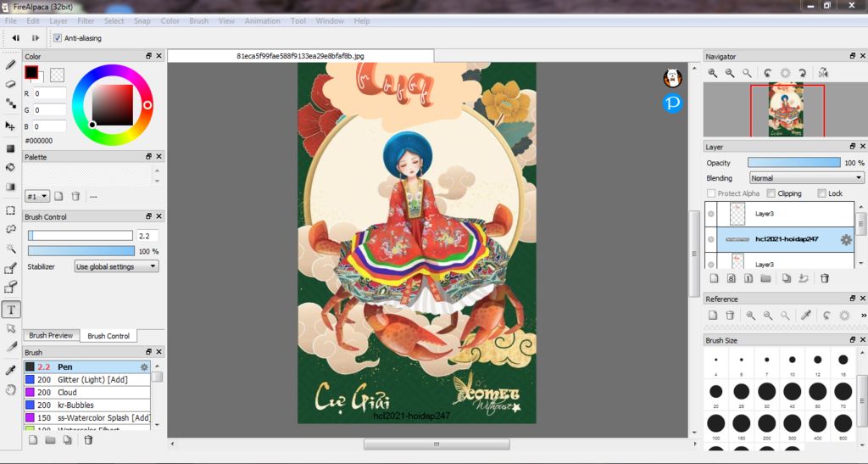This screenshot has height=464, width=868.
Task: Open the File menu
Action: click(x=10, y=21)
